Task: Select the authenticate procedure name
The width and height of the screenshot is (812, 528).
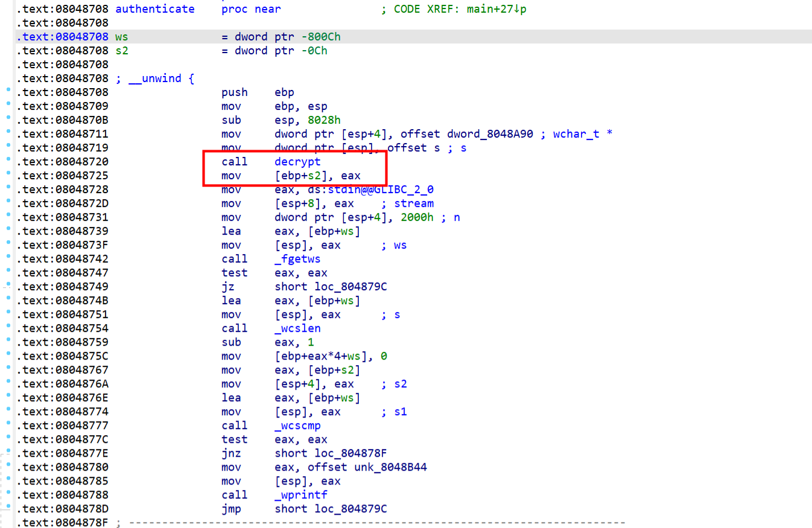Action: coord(155,9)
